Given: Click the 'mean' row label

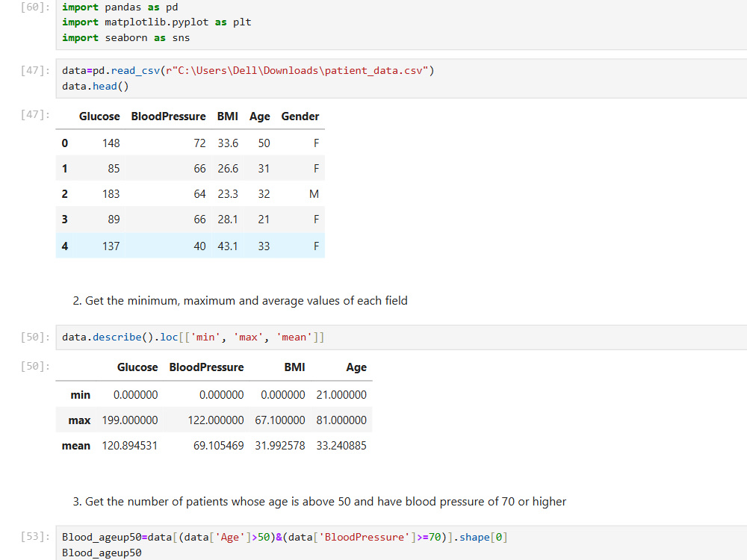Looking at the screenshot, I should point(75,446).
